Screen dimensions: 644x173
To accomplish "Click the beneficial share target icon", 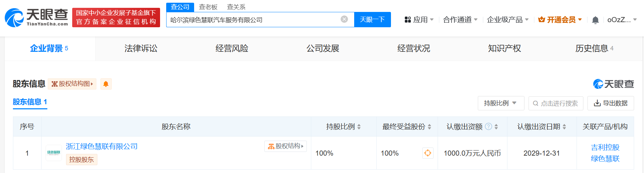I will (427, 153).
